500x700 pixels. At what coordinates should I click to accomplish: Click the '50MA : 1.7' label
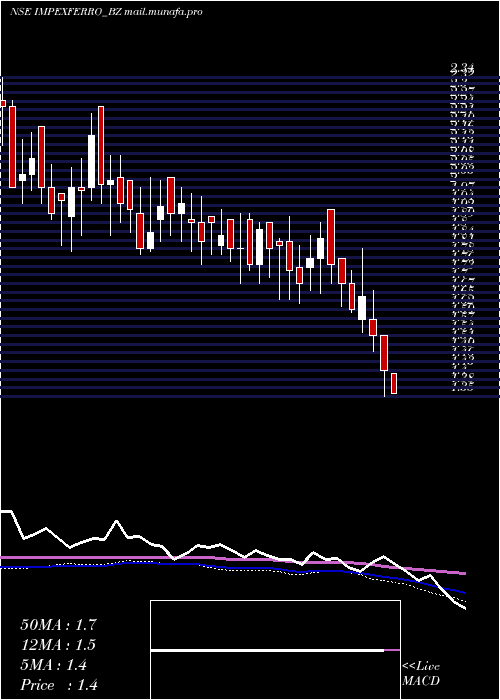tap(58, 625)
